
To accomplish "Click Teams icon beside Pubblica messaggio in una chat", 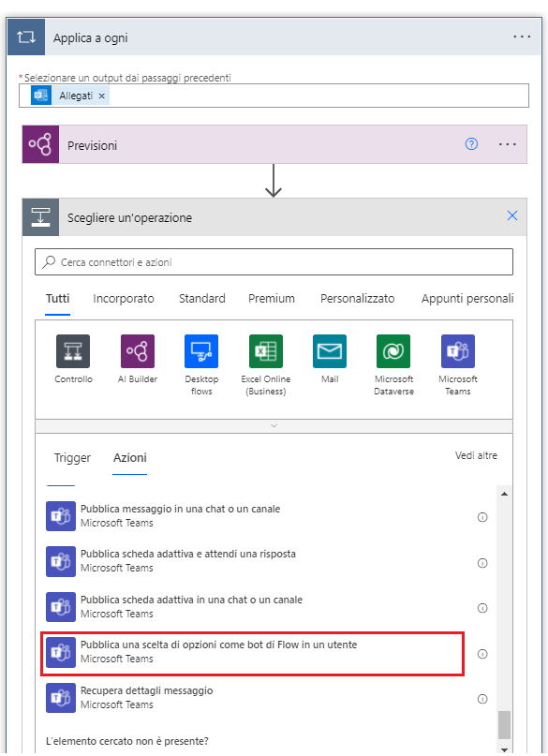I will pos(61,516).
